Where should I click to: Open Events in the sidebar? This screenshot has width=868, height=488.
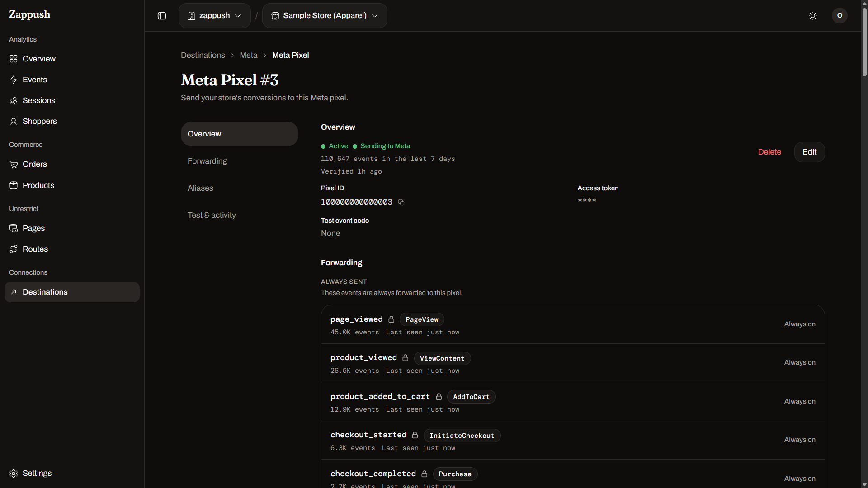point(72,80)
